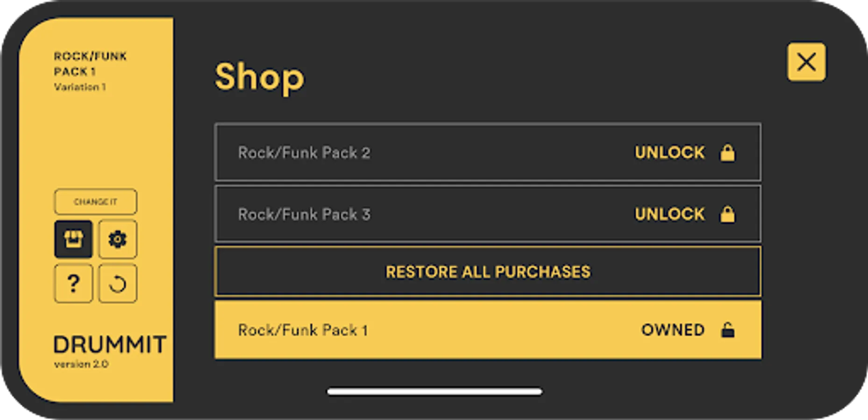Tap the question mark help icon

73,284
